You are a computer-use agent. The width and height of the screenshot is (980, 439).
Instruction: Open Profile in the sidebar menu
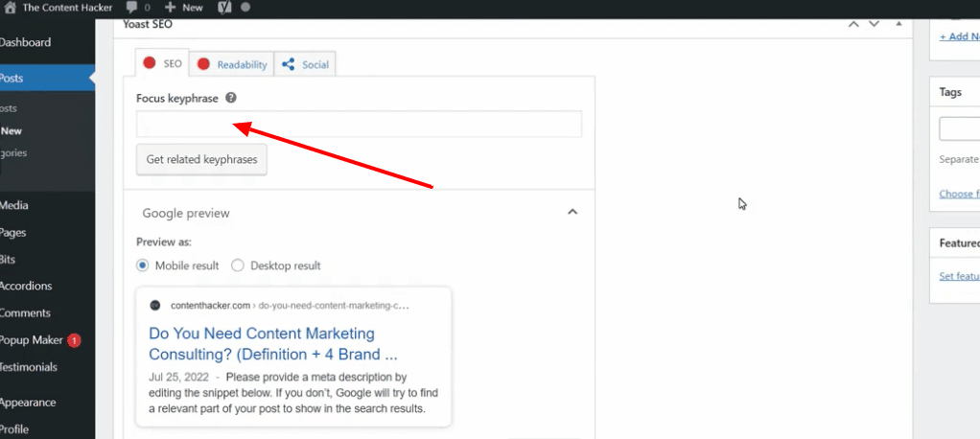(x=15, y=429)
